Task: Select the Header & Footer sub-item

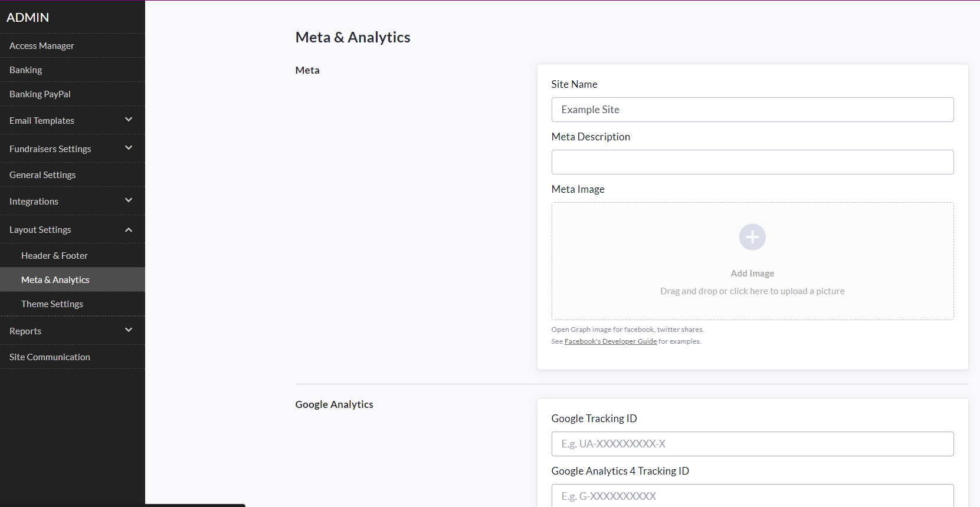Action: pos(54,256)
